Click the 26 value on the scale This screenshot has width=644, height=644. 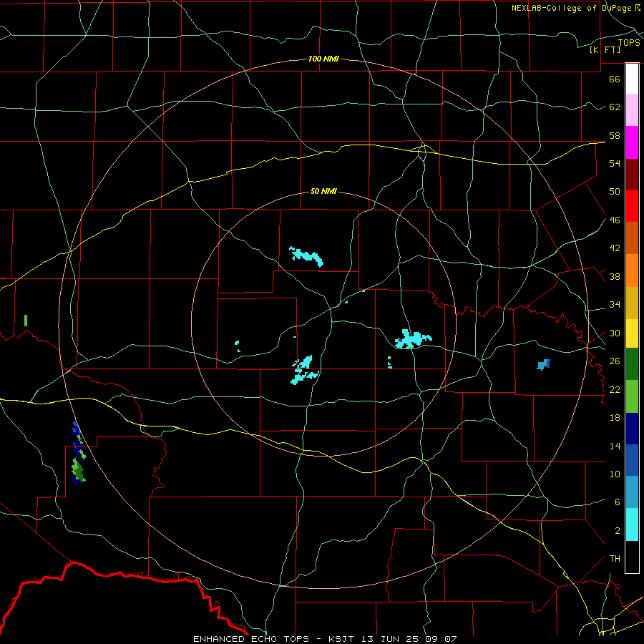click(615, 361)
